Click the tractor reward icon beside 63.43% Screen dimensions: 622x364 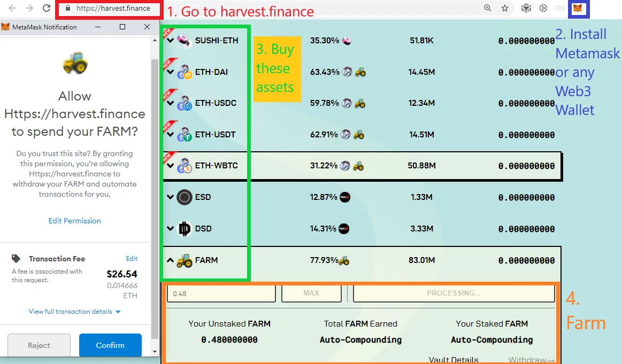[x=360, y=72]
